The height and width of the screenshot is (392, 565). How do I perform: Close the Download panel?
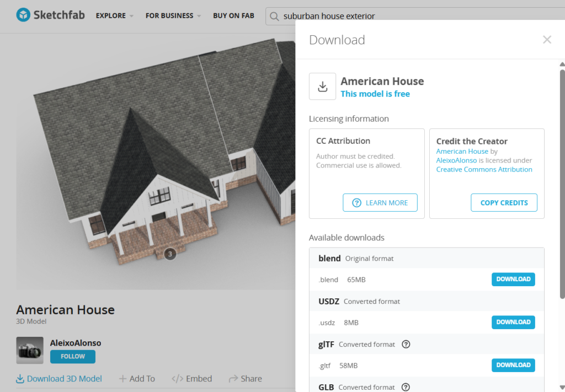point(547,40)
